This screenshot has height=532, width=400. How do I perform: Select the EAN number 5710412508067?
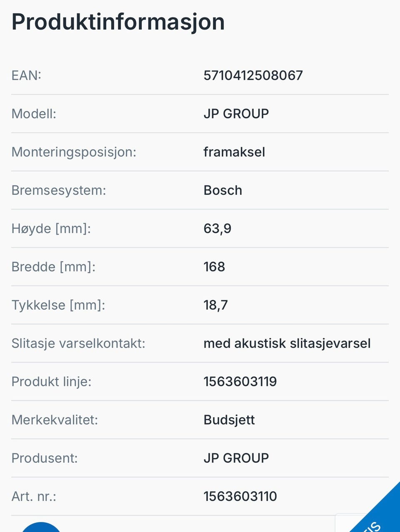pos(253,75)
